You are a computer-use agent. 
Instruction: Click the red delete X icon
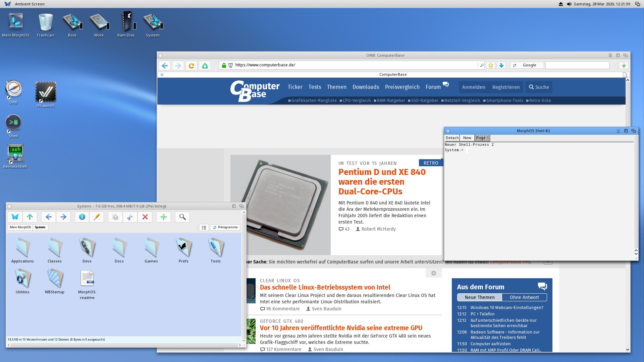click(145, 217)
